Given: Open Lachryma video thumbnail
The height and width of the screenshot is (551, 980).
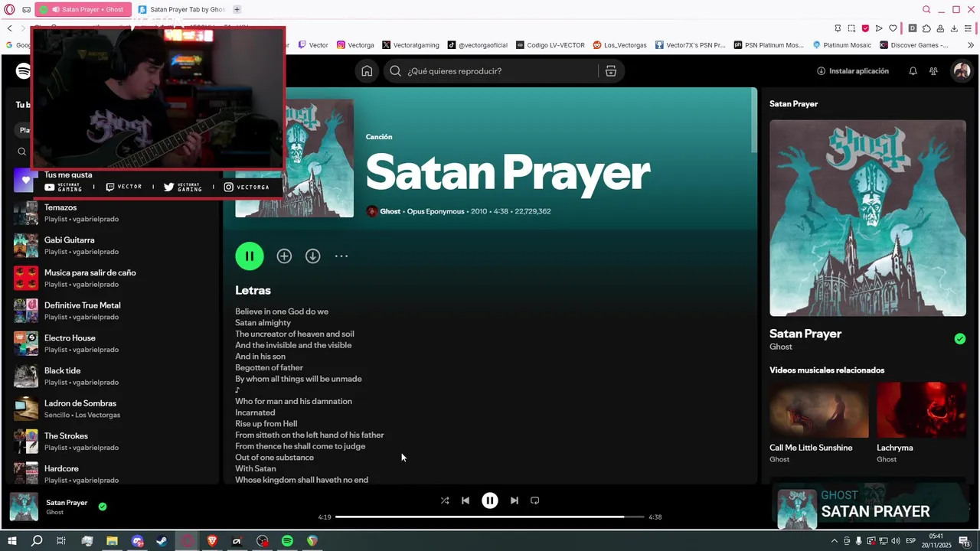Looking at the screenshot, I should tap(922, 410).
